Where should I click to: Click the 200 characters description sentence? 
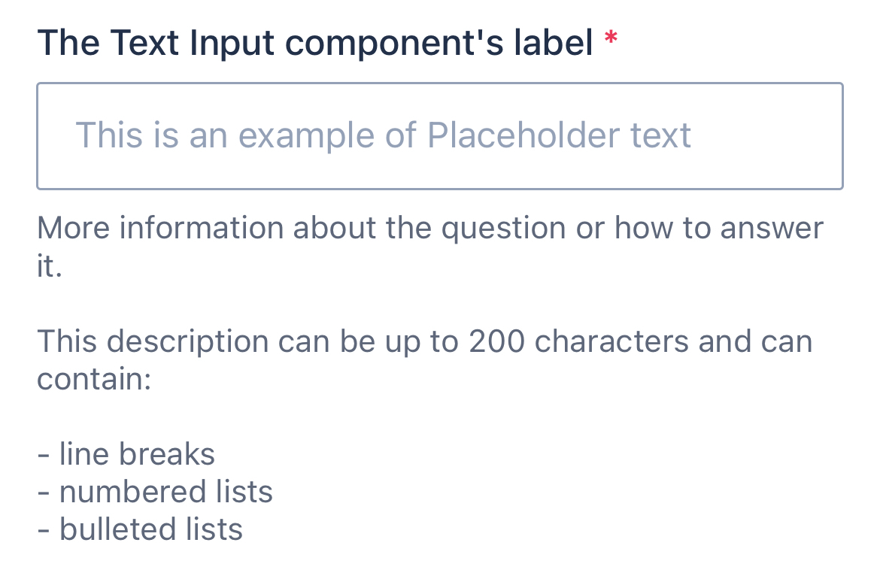(x=421, y=341)
